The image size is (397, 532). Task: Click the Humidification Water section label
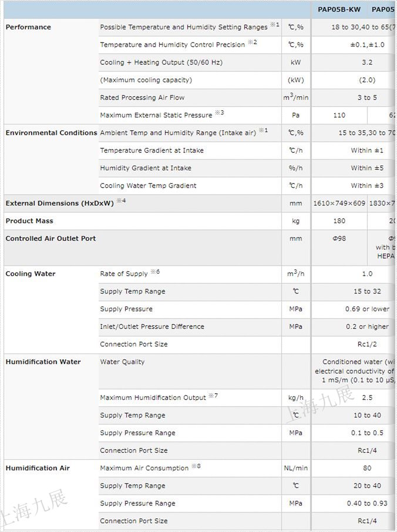[x=43, y=362]
